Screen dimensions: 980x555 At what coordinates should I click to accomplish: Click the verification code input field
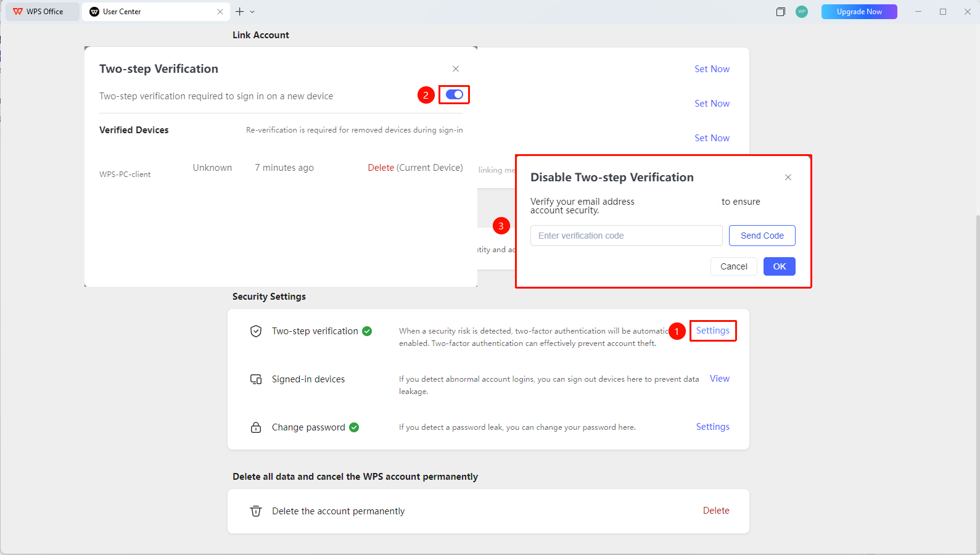pyautogui.click(x=626, y=236)
